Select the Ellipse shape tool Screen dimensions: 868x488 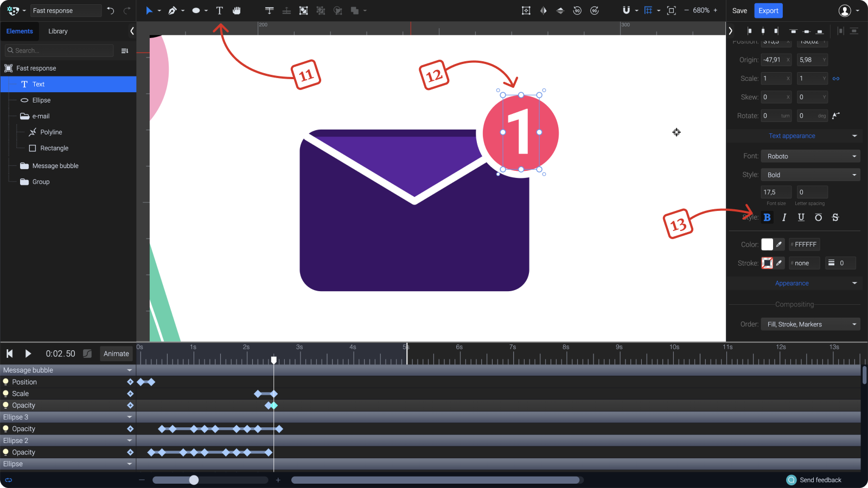(195, 10)
